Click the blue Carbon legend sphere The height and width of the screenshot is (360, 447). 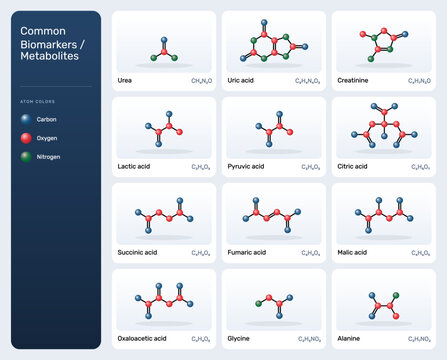(x=26, y=119)
